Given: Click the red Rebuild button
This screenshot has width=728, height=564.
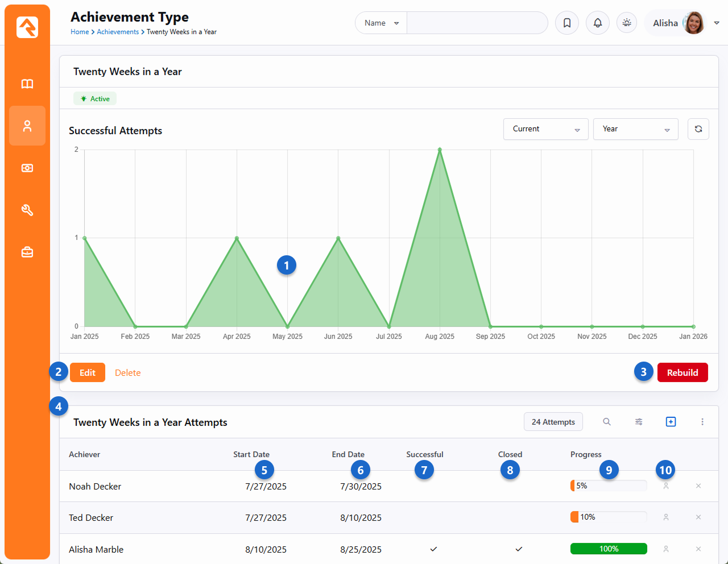Looking at the screenshot, I should click(x=682, y=372).
